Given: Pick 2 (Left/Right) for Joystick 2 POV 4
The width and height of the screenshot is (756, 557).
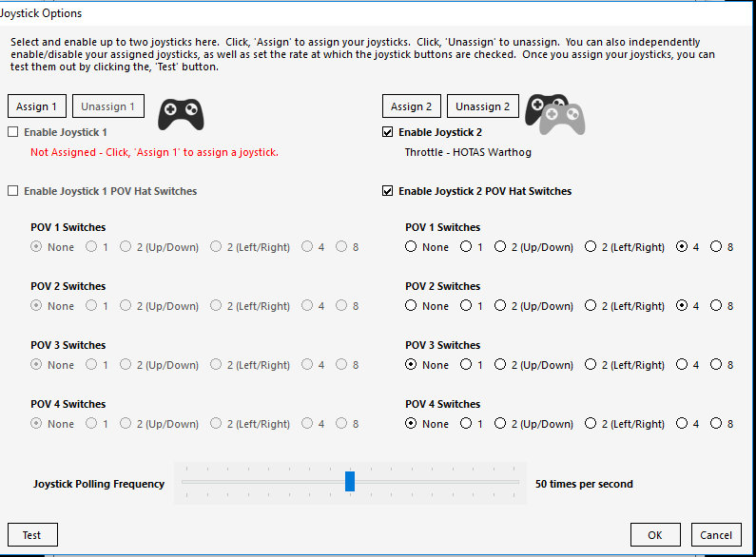Looking at the screenshot, I should [x=591, y=424].
